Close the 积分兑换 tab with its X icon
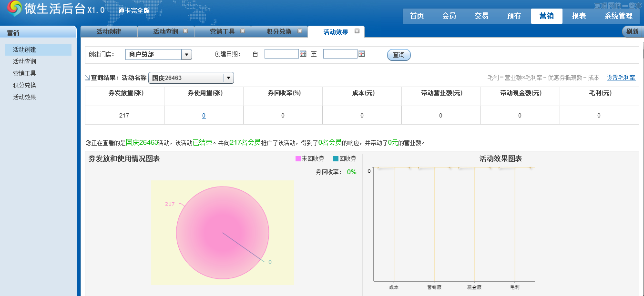 [300, 30]
